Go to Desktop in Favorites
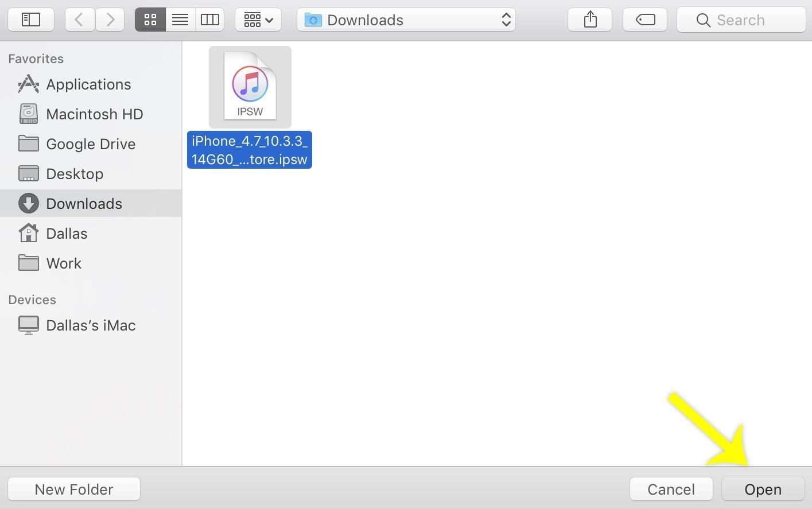This screenshot has height=509, width=812. (x=75, y=174)
